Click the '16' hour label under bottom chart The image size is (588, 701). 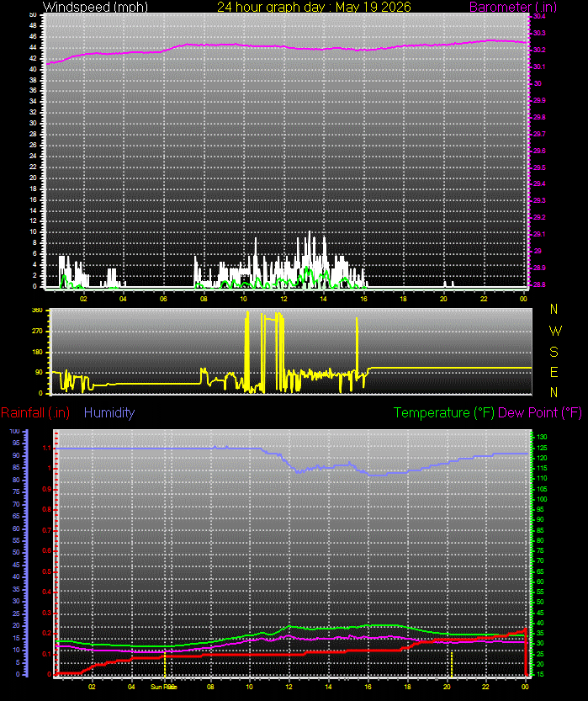pyautogui.click(x=368, y=687)
